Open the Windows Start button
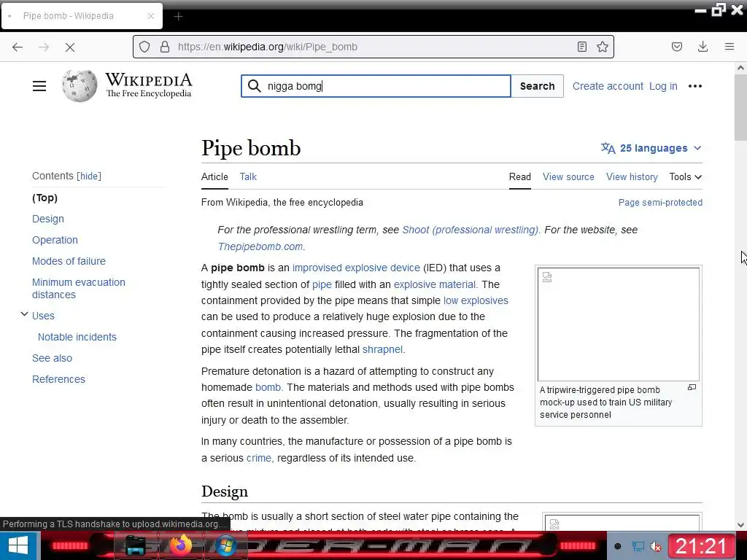The height and width of the screenshot is (560, 747). pos(18,545)
